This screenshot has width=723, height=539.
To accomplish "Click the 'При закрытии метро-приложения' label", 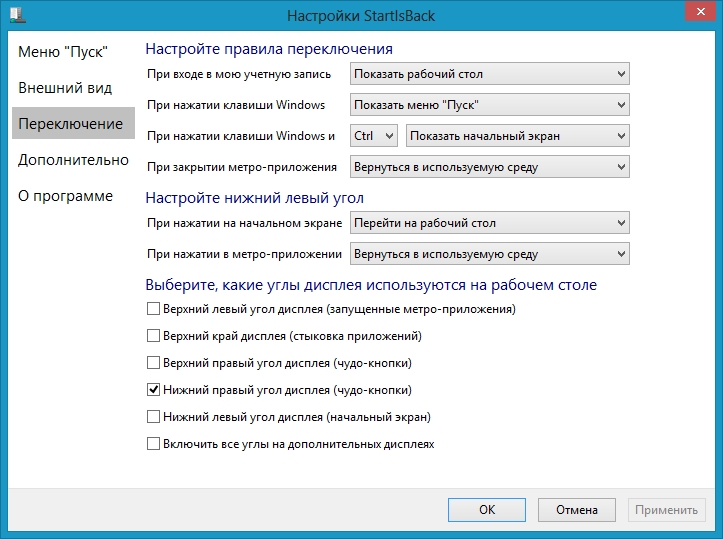I will 242,167.
